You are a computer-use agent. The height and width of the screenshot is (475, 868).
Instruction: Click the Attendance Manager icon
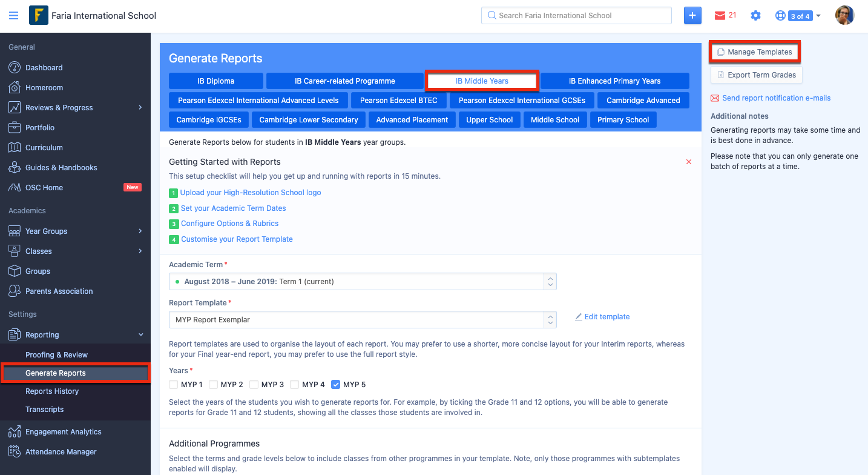pos(15,451)
